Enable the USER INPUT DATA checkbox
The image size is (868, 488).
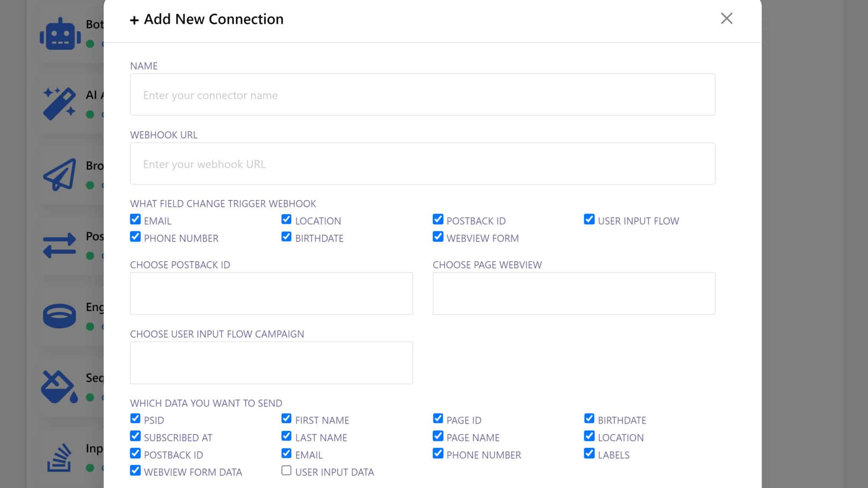click(x=287, y=471)
